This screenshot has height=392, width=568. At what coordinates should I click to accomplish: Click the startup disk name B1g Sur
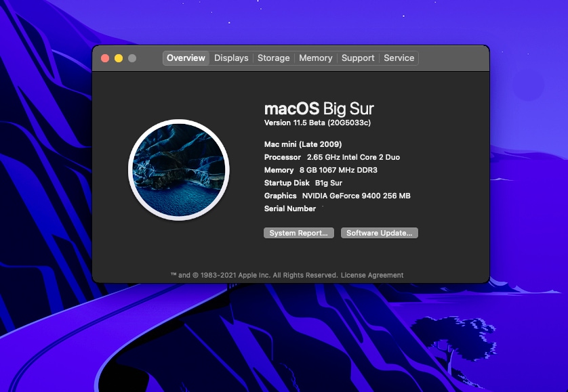329,183
